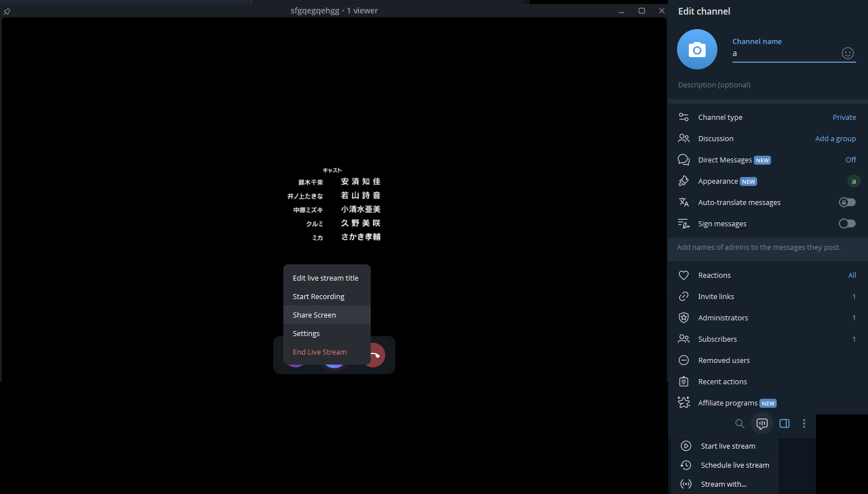Click the 'Add names of admins' hint text
Image resolution: width=868 pixels, height=494 pixels.
759,247
